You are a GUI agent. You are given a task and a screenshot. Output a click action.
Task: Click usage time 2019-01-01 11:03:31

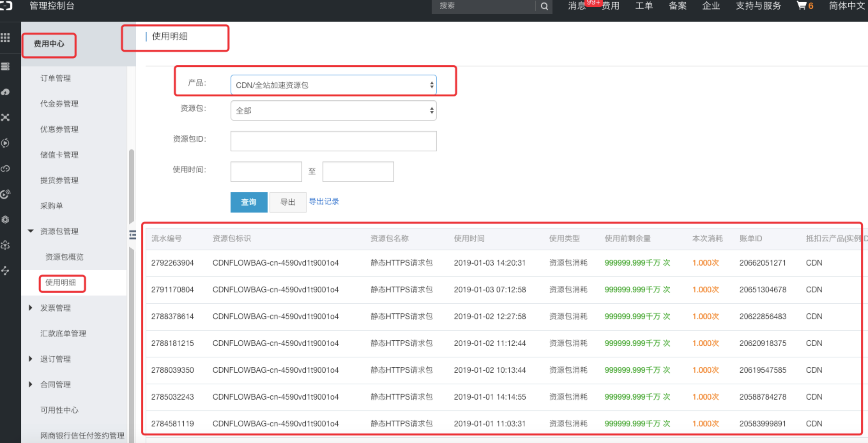[x=490, y=424]
